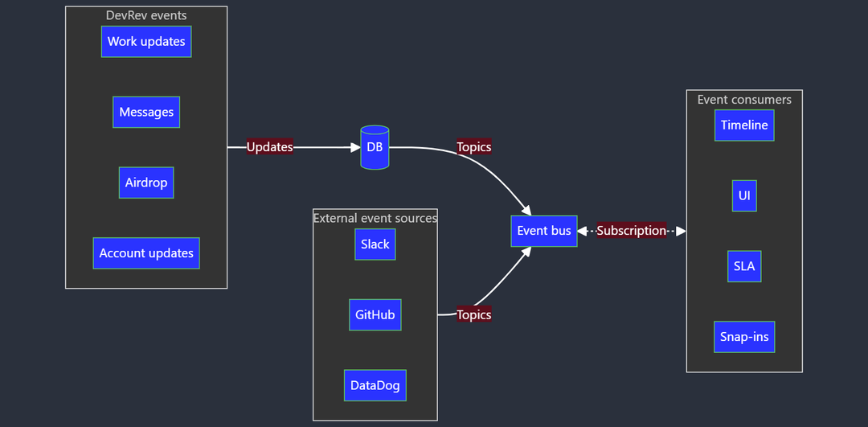This screenshot has width=868, height=427.
Task: Click the Subscription edge label
Action: (x=632, y=231)
